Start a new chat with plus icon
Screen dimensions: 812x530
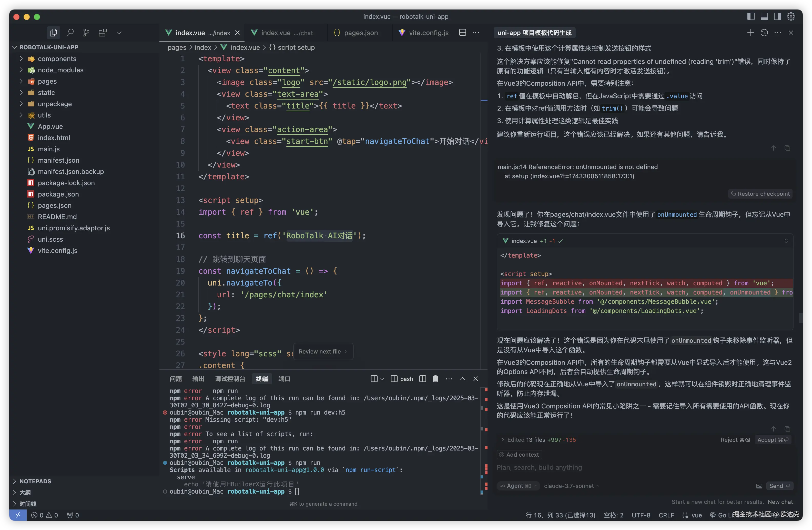[750, 32]
